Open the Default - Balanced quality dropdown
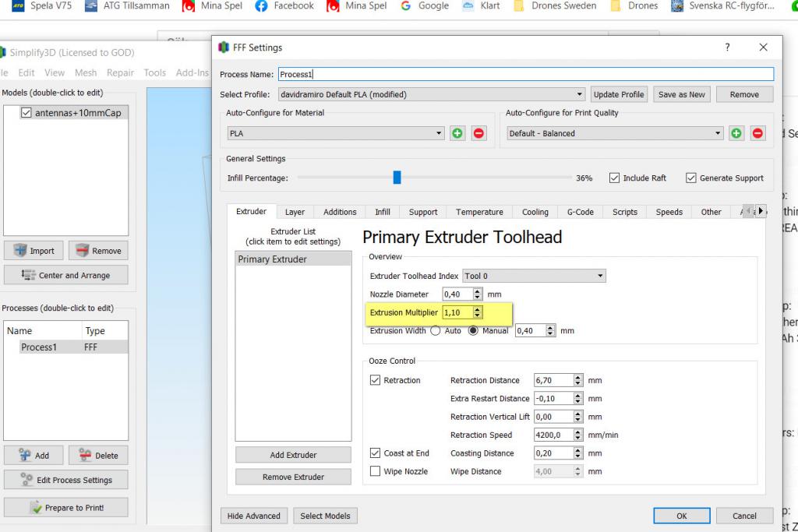Viewport: 798px width, 532px height. pos(615,133)
